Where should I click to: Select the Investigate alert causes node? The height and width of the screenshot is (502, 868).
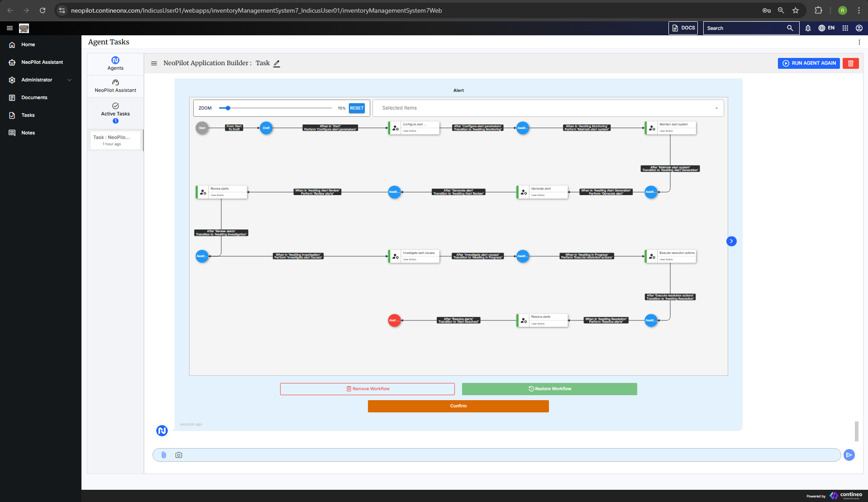click(x=414, y=256)
